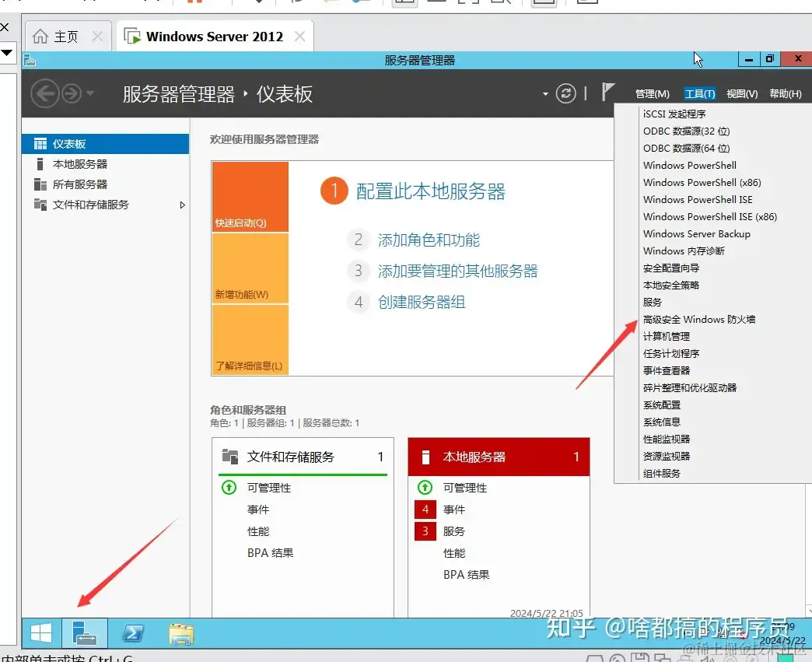Select 本地服务器 in the left sidebar
Screen dimensions: 812x662
click(x=106, y=164)
